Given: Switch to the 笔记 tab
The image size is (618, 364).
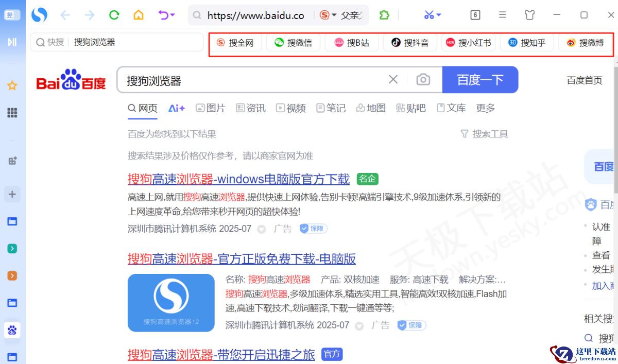Looking at the screenshot, I should pyautogui.click(x=331, y=108).
